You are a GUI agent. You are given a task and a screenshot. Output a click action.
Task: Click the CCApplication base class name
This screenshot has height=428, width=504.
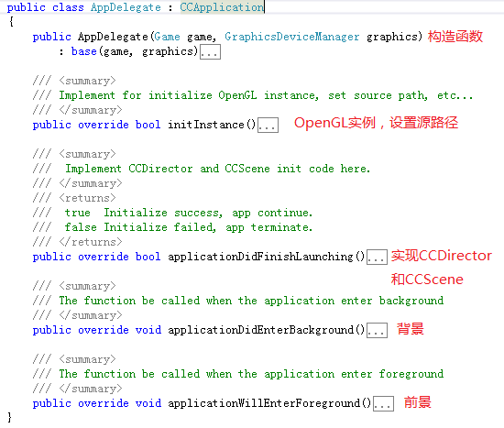tap(222, 7)
